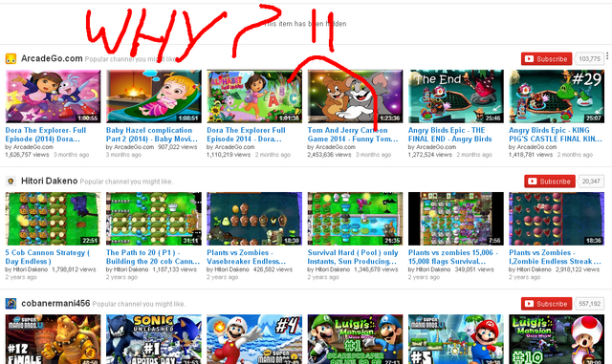This screenshot has height=364, width=612.
Task: Play the Angry Birds #29 thumbnail
Action: (557, 96)
